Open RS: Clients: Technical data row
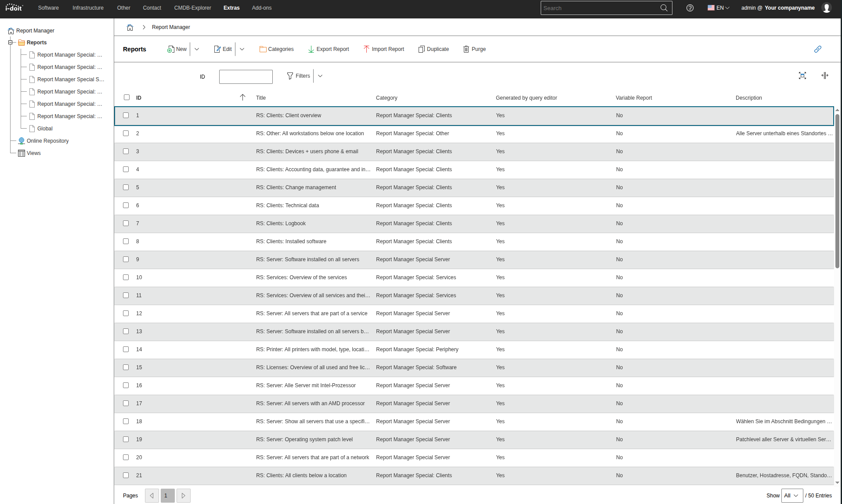Image resolution: width=842 pixels, height=504 pixels. tap(474, 205)
